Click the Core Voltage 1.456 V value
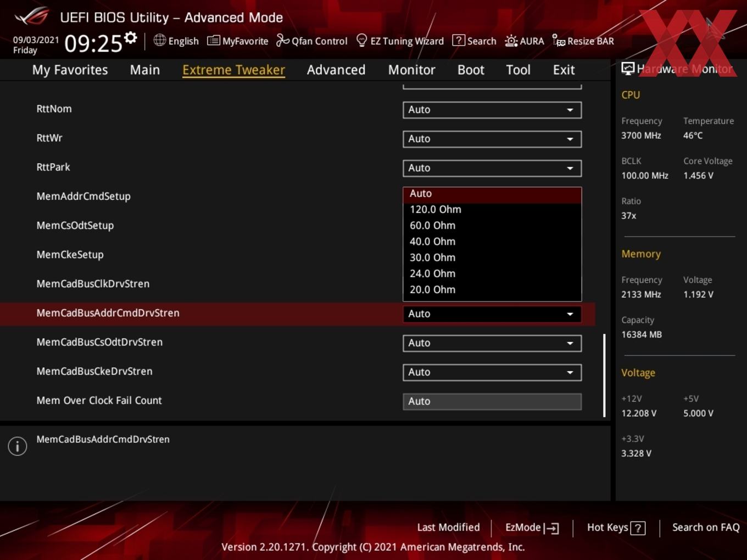The width and height of the screenshot is (747, 560). 698,176
